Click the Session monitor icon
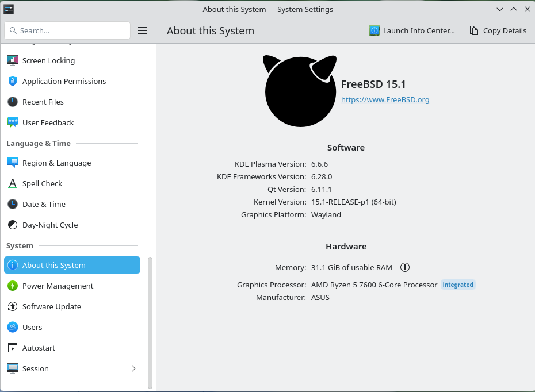 point(13,368)
